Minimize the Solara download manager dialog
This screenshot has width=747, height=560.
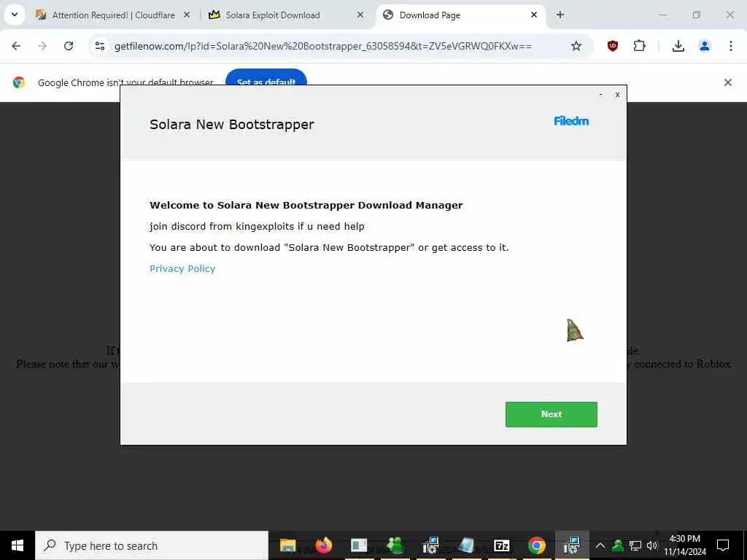601,95
